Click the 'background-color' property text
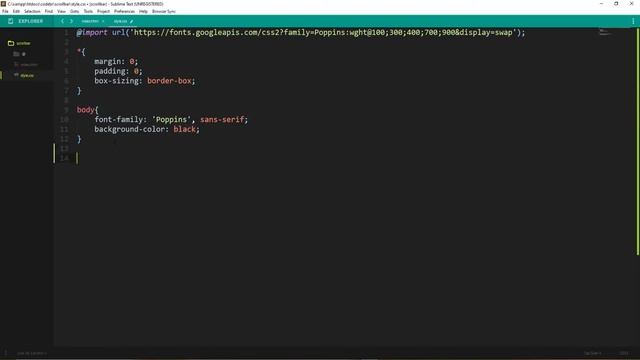Image resolution: width=640 pixels, height=360 pixels. pyautogui.click(x=129, y=129)
